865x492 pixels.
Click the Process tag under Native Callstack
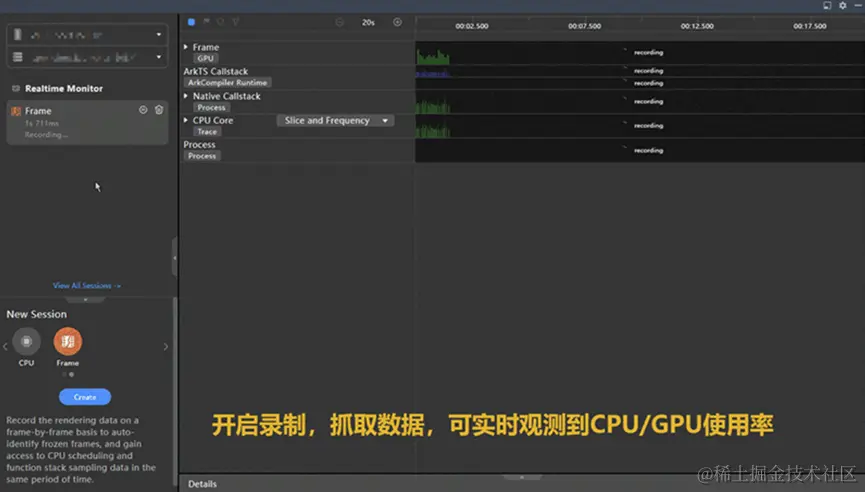(211, 108)
